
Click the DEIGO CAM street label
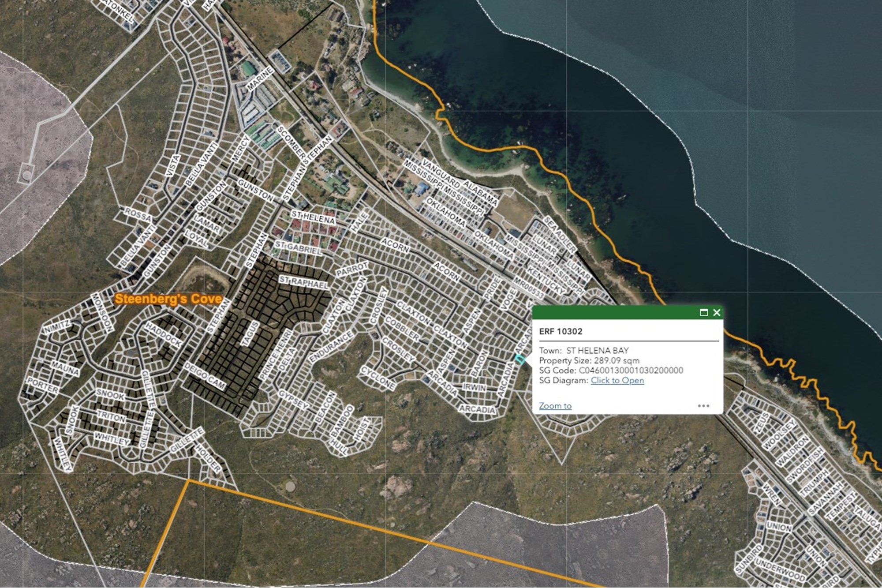click(x=204, y=376)
